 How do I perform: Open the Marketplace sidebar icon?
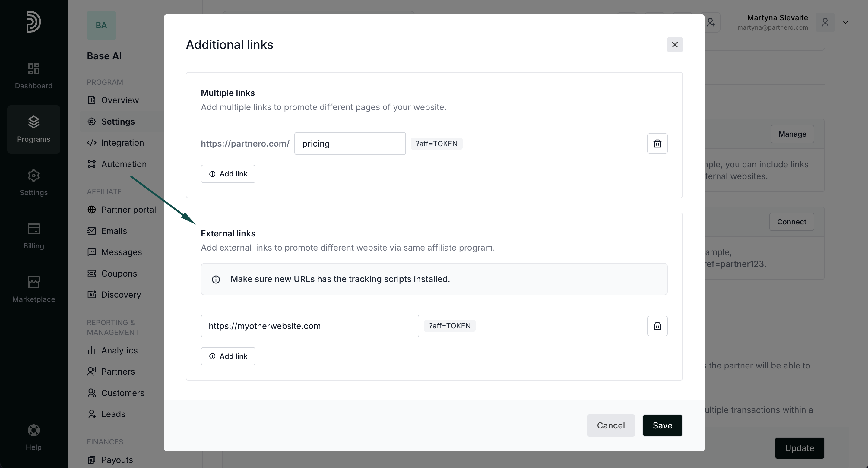(34, 289)
